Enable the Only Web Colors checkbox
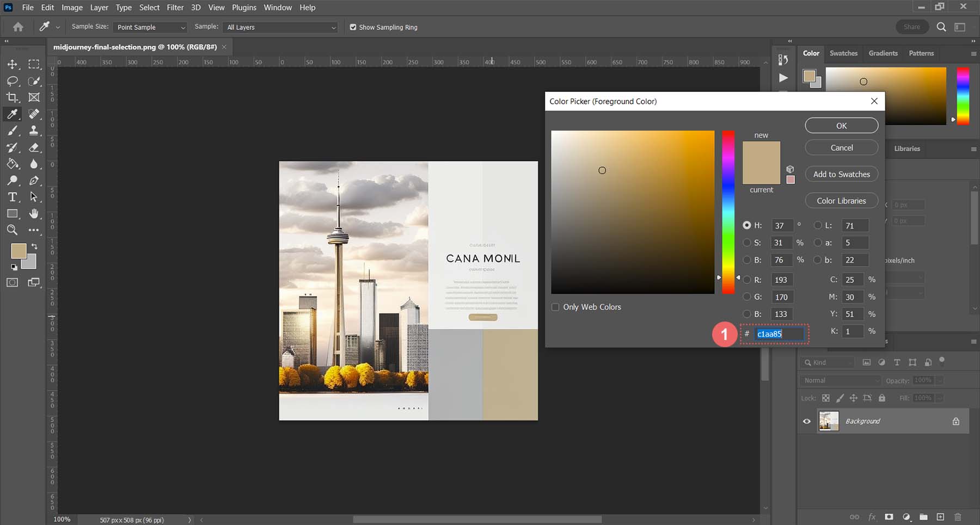The width and height of the screenshot is (980, 525). [555, 307]
